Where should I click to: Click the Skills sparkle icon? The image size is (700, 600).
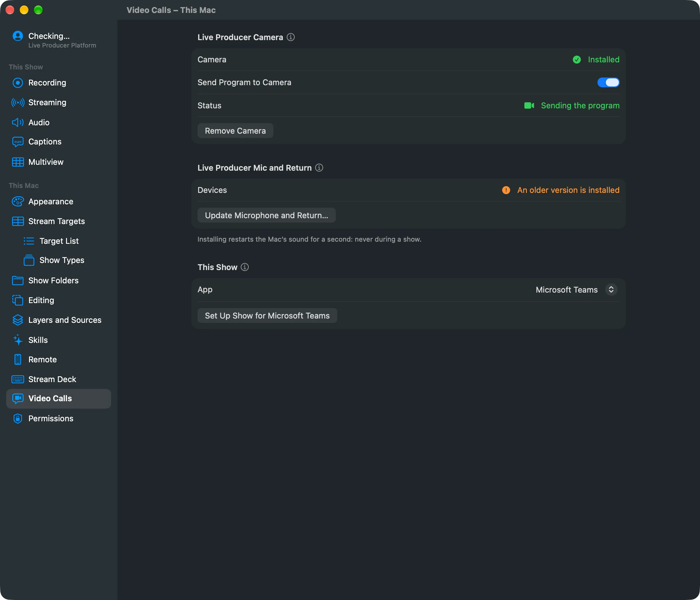[18, 340]
